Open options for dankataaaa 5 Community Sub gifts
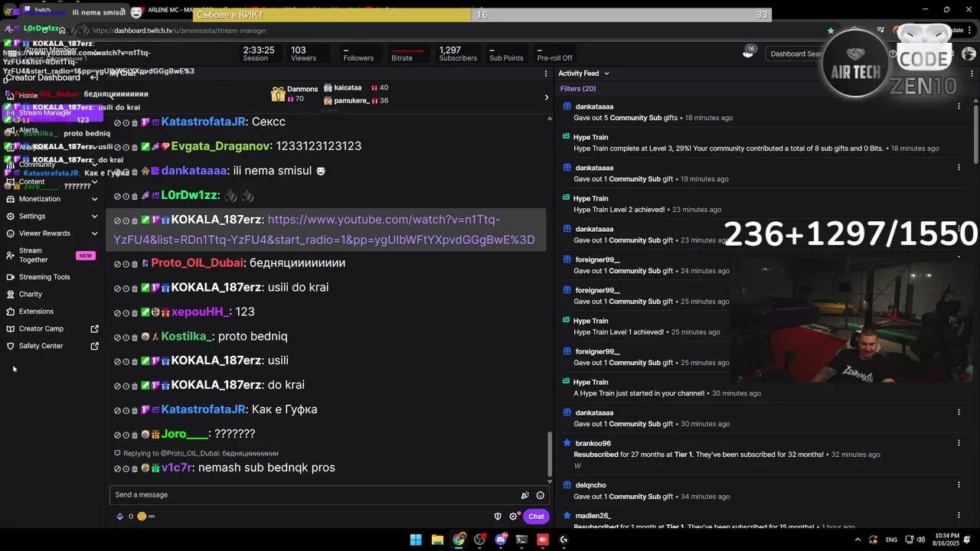 959,106
